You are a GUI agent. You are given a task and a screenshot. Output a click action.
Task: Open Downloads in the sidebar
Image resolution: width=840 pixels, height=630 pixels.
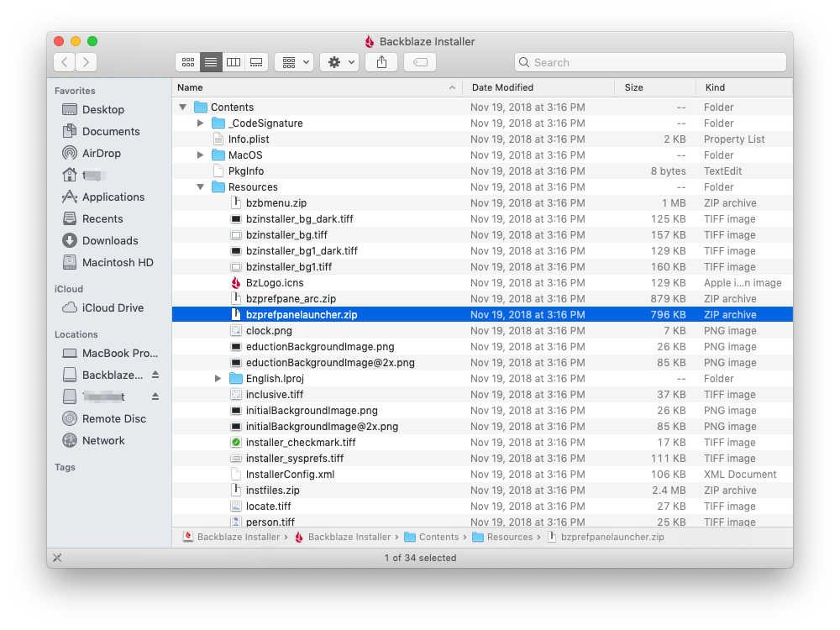[x=110, y=240]
